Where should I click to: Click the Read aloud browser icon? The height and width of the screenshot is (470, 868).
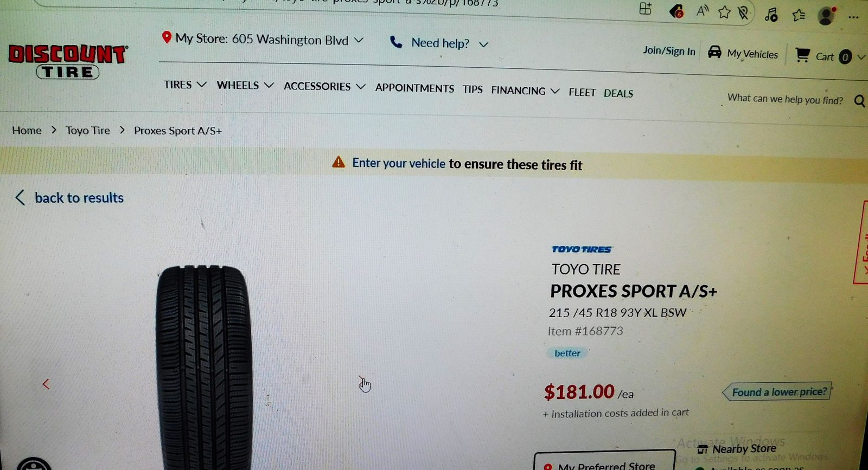click(703, 11)
